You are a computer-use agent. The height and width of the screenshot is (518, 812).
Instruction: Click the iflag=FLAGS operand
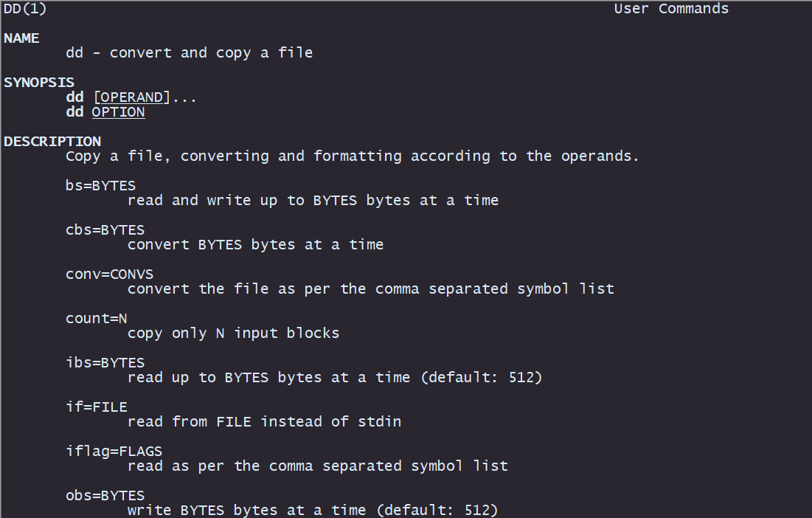click(114, 452)
